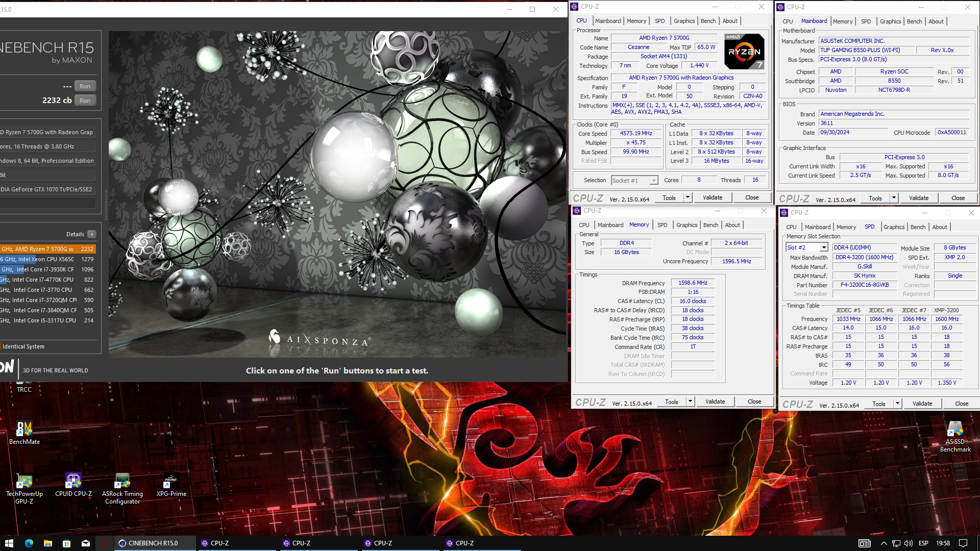
Task: Open Tools dropdown arrow in CPU tab window
Action: [688, 197]
